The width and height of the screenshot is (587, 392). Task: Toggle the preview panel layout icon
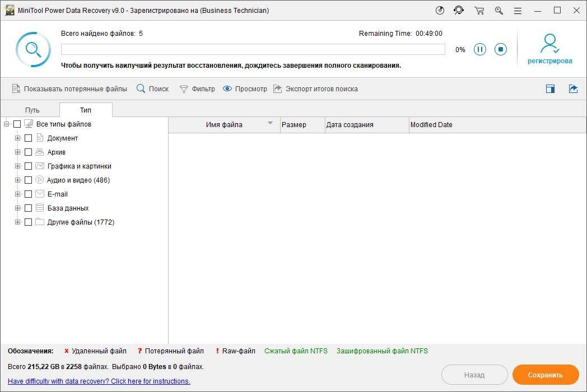click(550, 88)
